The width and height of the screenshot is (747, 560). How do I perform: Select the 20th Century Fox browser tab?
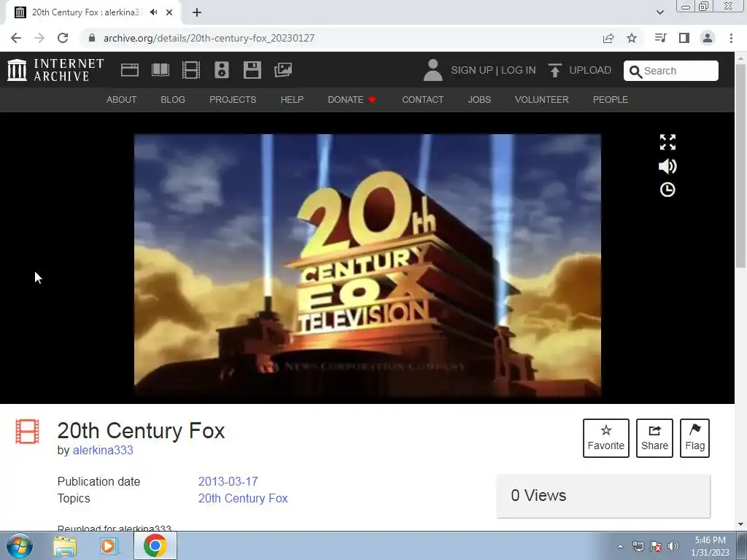(x=93, y=12)
